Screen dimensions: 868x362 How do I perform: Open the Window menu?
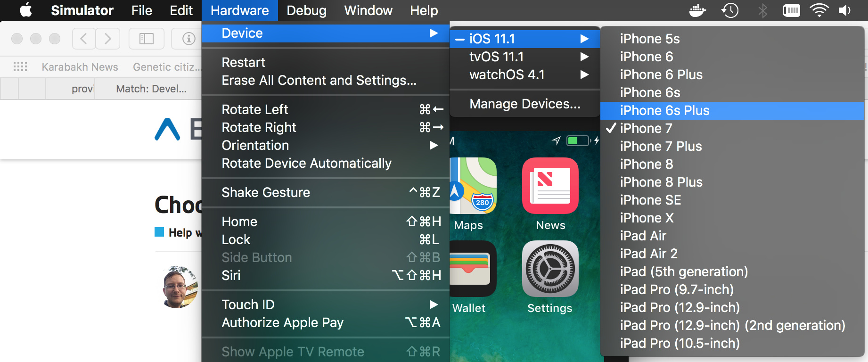[x=368, y=10]
